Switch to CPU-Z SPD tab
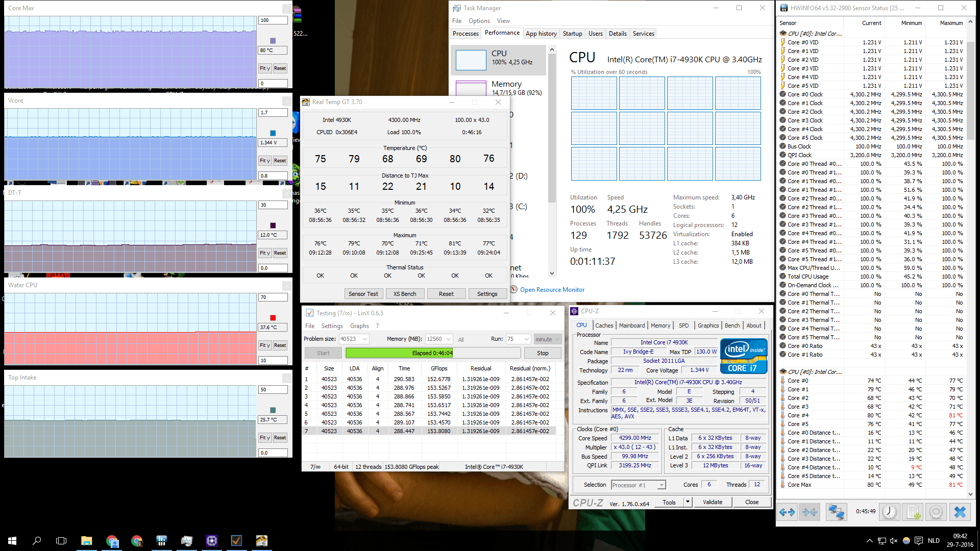The image size is (980, 551). (683, 325)
